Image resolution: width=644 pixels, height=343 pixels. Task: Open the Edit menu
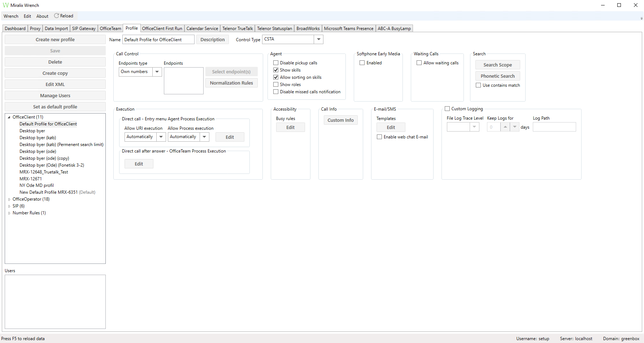[27, 16]
